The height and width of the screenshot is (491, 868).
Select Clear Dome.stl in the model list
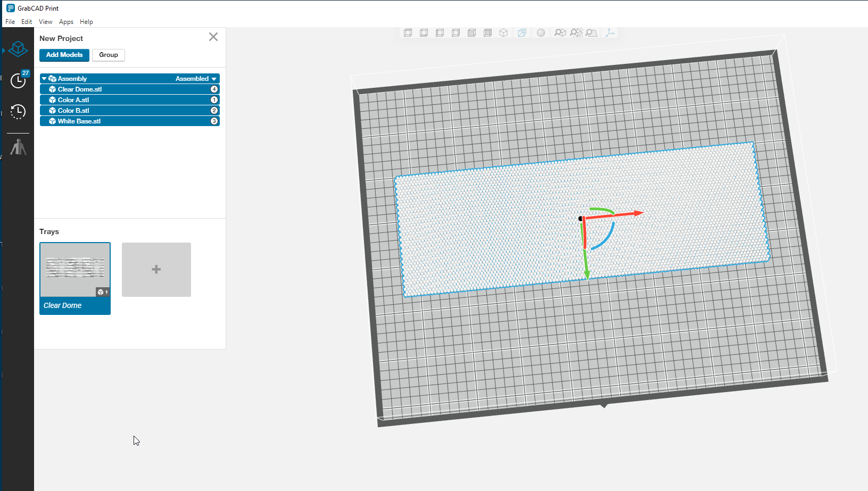[x=80, y=89]
